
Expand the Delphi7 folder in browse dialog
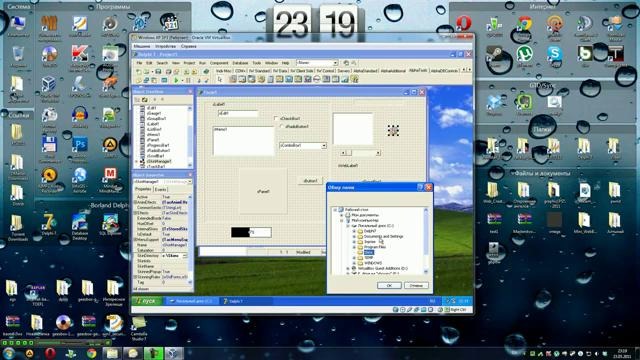(x=354, y=231)
